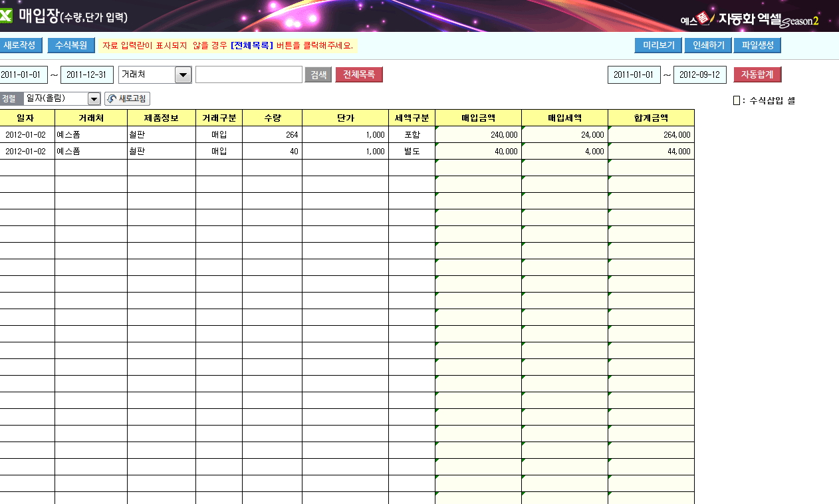This screenshot has height=504, width=839.
Task: Click the 거래처 column header
Action: [90, 118]
